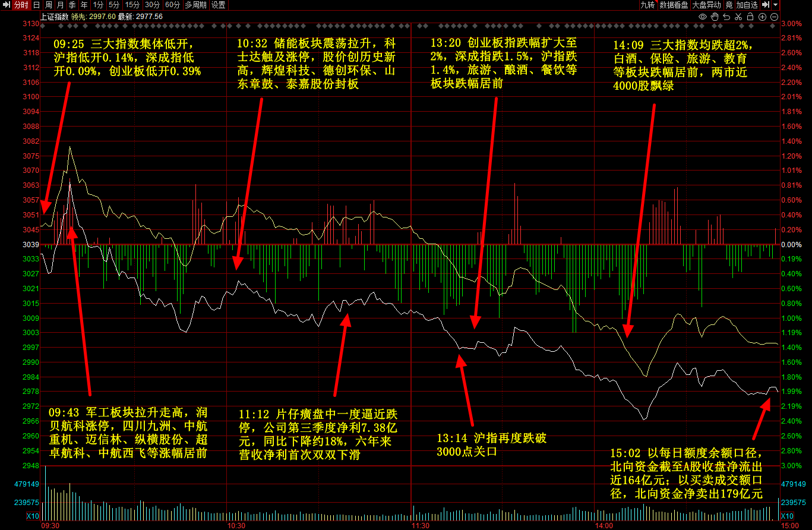Click the left panel collapse arrow icon

pos(6,5)
